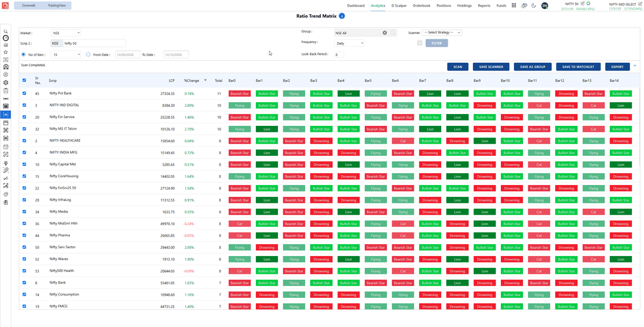Click the Total column header
The width and height of the screenshot is (644, 327).
click(218, 81)
